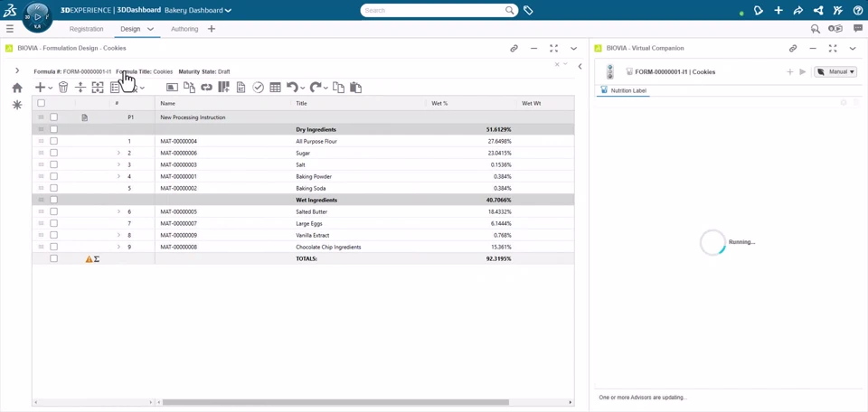Open the Design tab dropdown arrow
This screenshot has width=868, height=412.
point(151,29)
